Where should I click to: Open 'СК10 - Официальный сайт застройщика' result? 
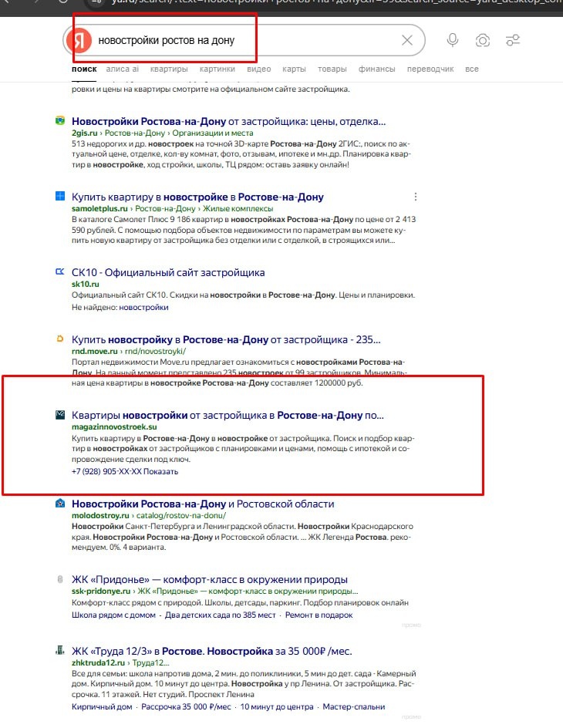click(x=168, y=272)
